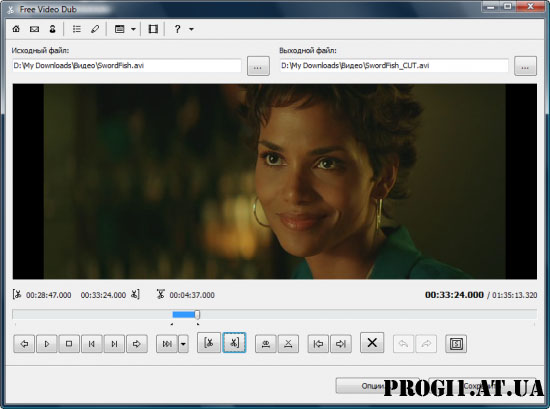Viewport: 550px width, 409px height.
Task: Step back with the left arrow button
Action: click(x=24, y=344)
